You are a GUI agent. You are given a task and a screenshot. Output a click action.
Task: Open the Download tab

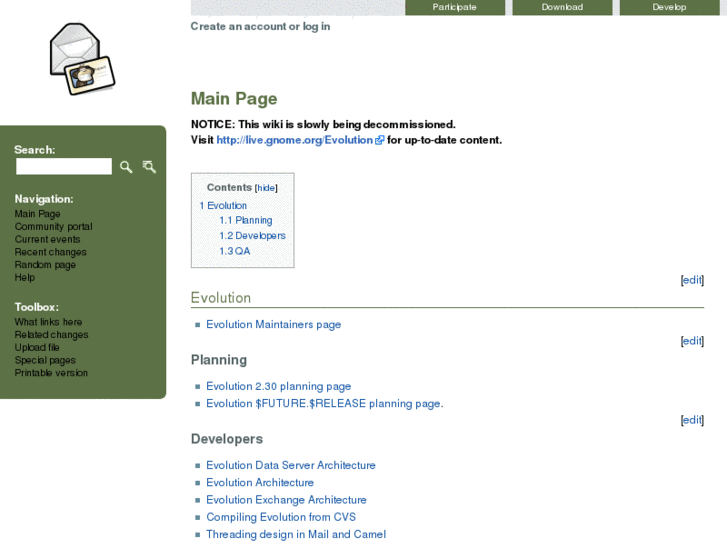click(x=562, y=7)
